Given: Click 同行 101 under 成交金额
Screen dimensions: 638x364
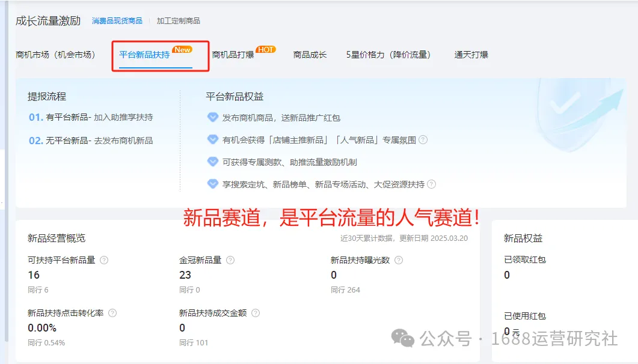Looking at the screenshot, I should [x=194, y=342].
